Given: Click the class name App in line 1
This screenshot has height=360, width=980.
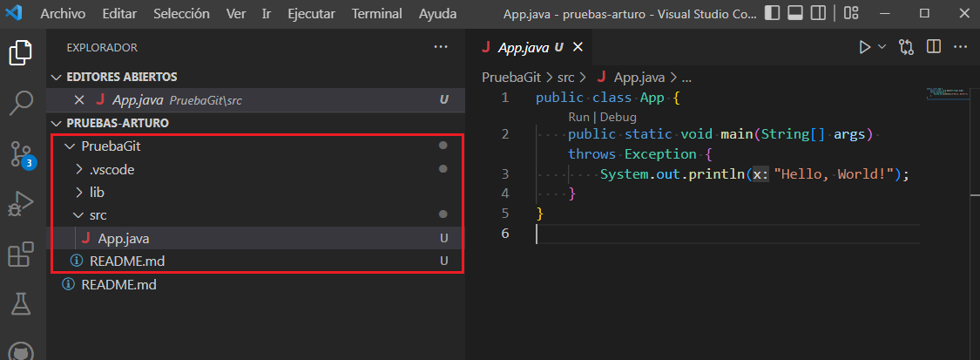Looking at the screenshot, I should (652, 98).
